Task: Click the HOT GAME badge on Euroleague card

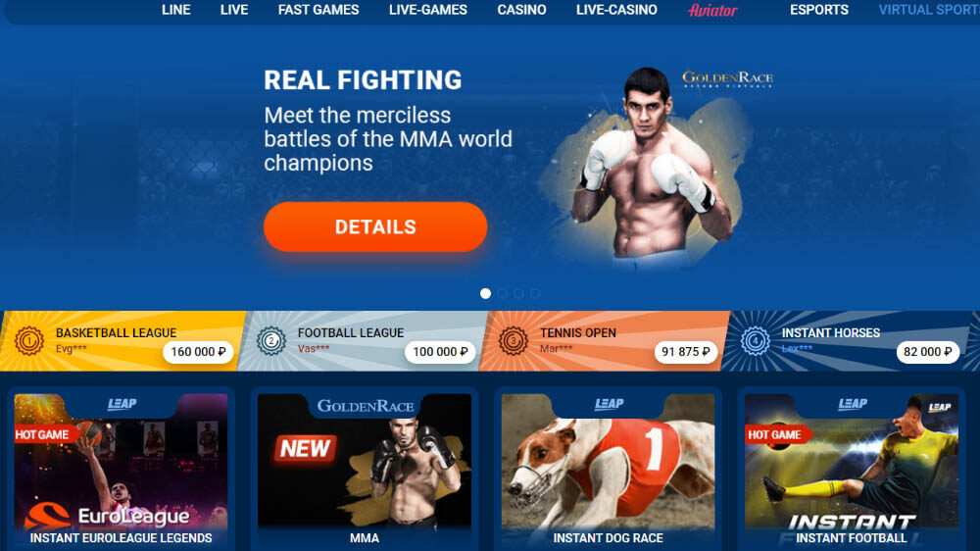Action: point(44,434)
